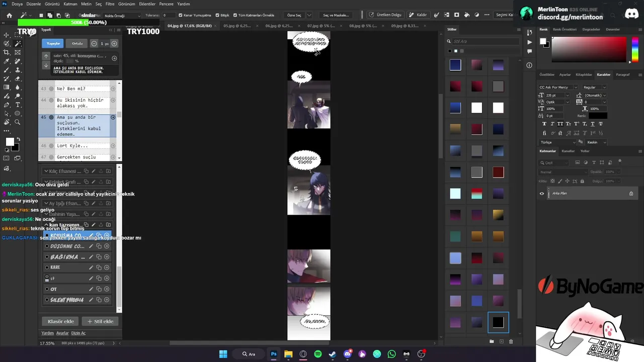Click the edit pencil icon for KARE style
Image resolution: width=644 pixels, height=362 pixels.
(91, 267)
